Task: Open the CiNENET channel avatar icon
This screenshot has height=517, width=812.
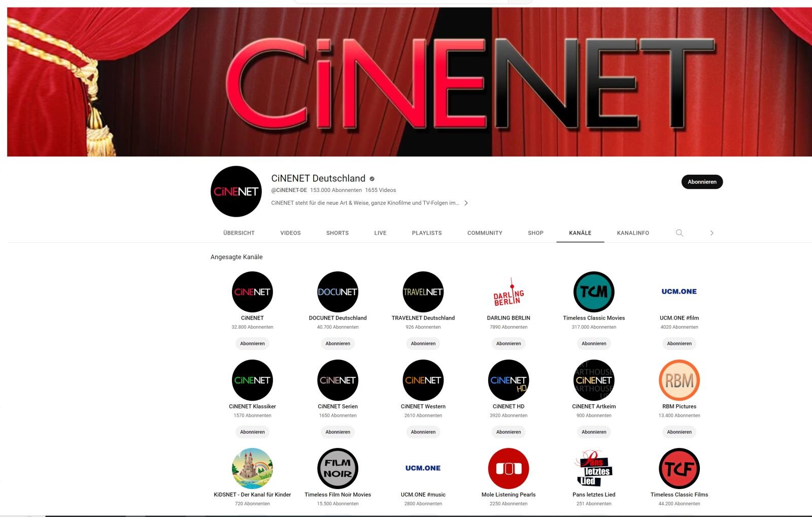Action: pos(252,292)
